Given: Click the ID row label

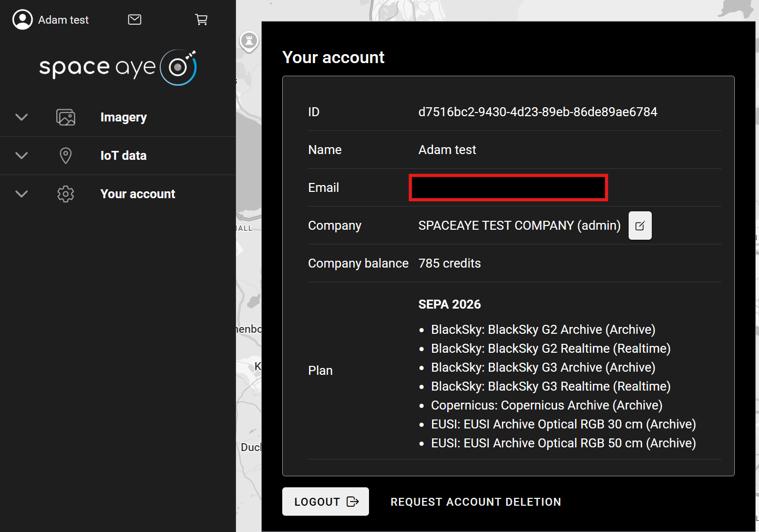Looking at the screenshot, I should point(314,112).
